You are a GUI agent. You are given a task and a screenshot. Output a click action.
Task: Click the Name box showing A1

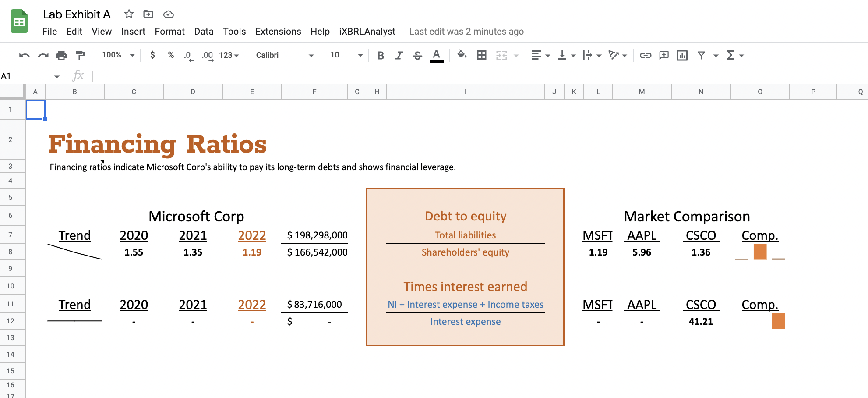click(x=26, y=75)
